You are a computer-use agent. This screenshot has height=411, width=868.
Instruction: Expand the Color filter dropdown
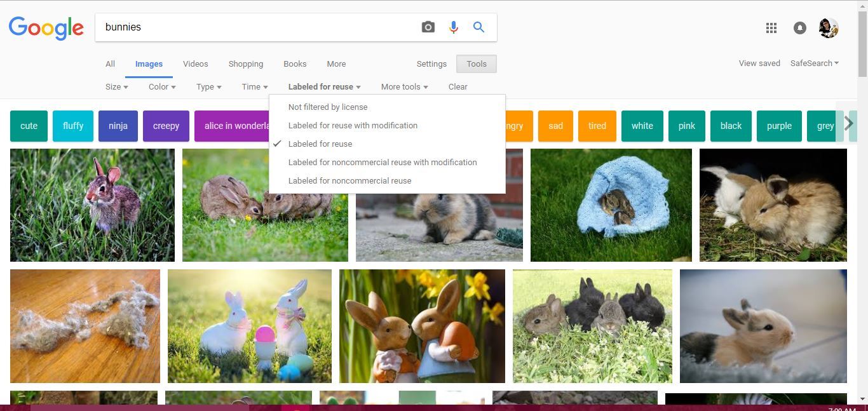click(x=162, y=87)
